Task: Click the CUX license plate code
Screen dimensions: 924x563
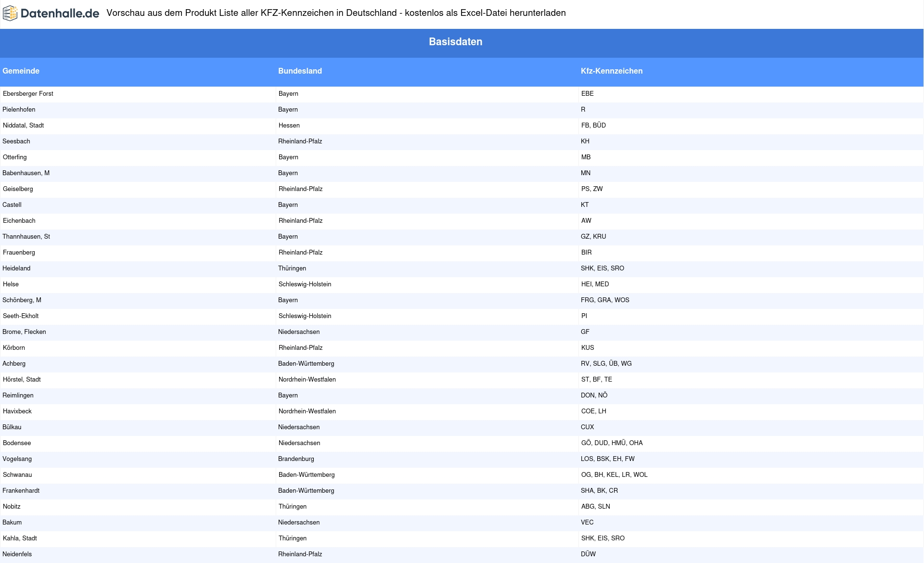Action: (588, 427)
